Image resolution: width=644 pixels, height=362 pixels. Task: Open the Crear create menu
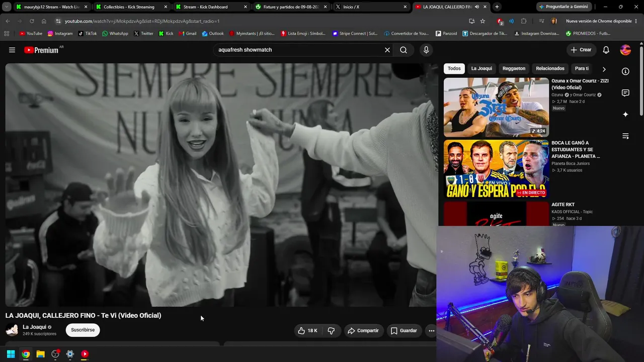pyautogui.click(x=581, y=50)
